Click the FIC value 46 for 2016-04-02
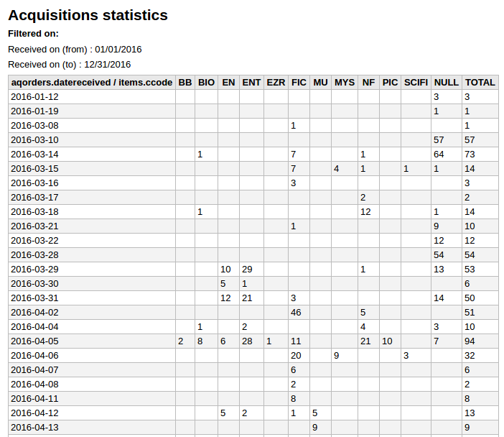 pos(296,313)
